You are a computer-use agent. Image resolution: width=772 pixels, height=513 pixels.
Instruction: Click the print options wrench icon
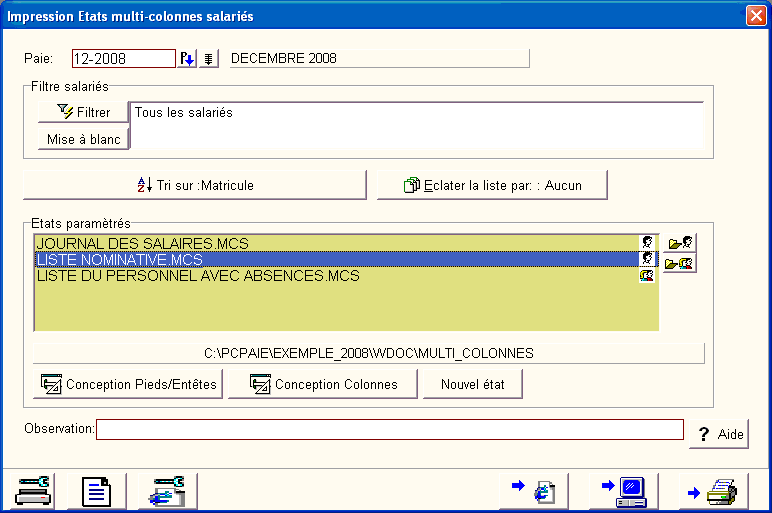[x=167, y=491]
